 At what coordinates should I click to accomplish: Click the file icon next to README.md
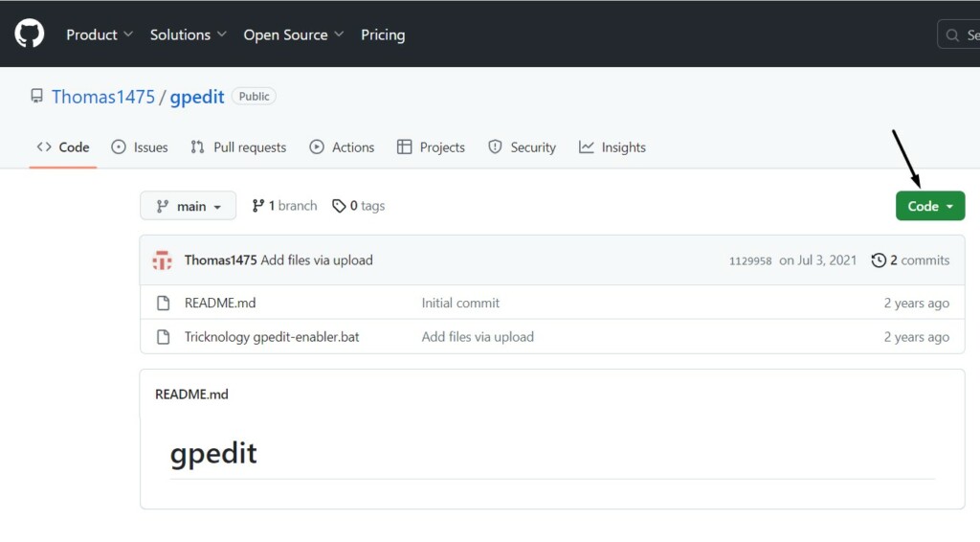click(163, 304)
